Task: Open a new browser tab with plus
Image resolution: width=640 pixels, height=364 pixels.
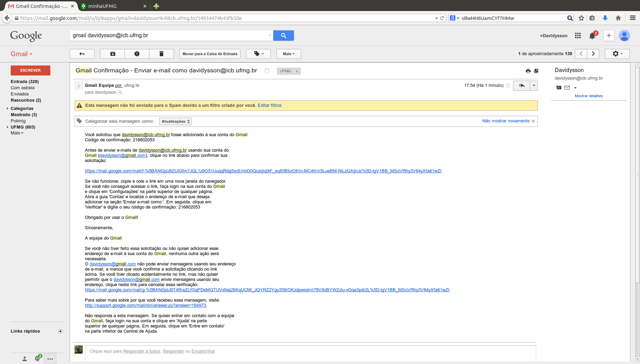Action: pyautogui.click(x=156, y=6)
